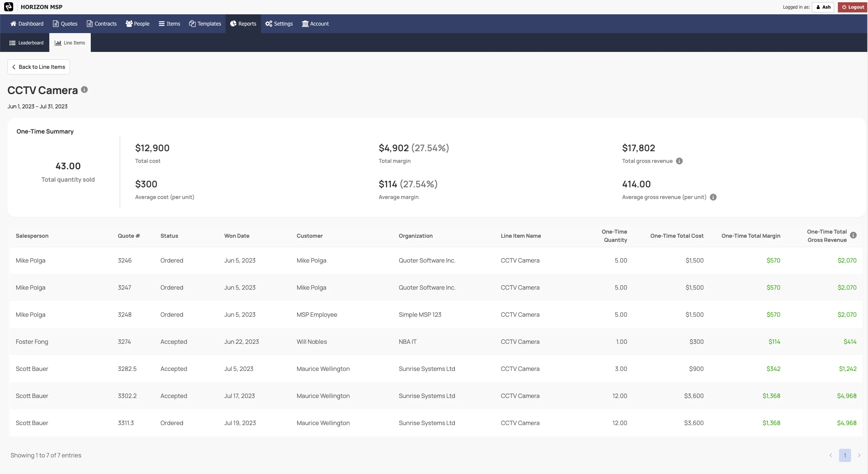Screen dimensions: 868x474
Task: Go to the People section
Action: coord(137,24)
